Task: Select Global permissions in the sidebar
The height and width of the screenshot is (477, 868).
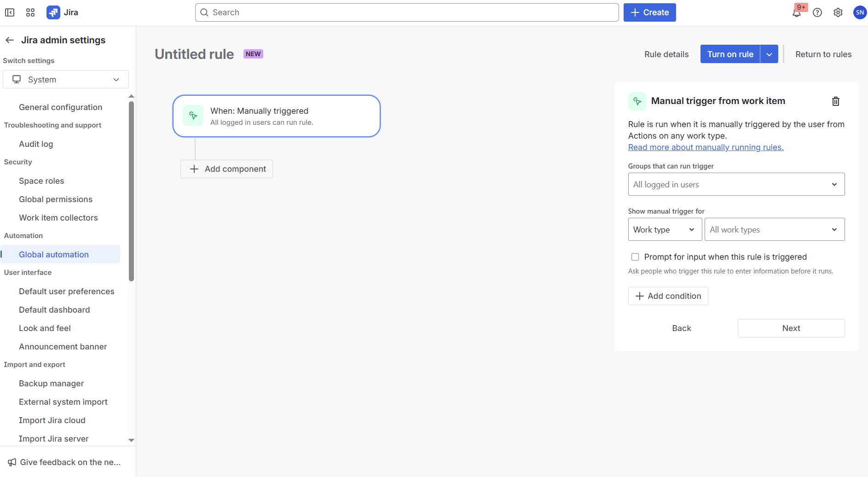Action: tap(56, 199)
